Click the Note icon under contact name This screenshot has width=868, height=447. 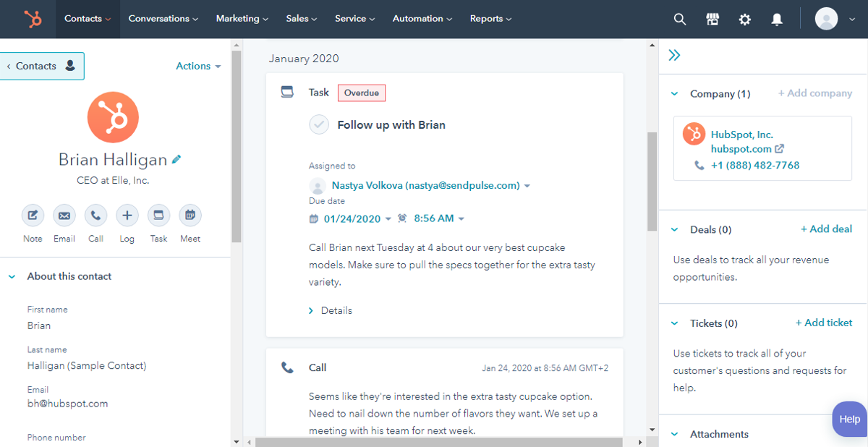point(33,216)
